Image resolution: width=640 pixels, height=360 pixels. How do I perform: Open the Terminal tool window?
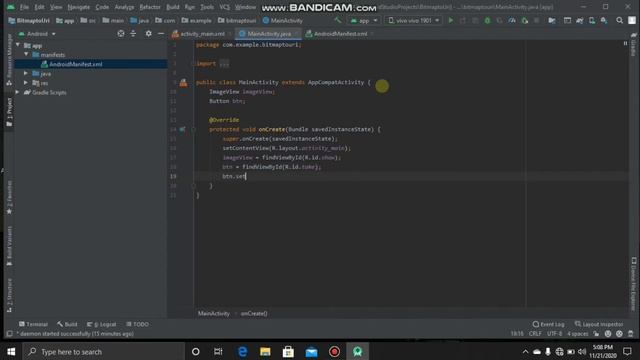tap(33, 324)
